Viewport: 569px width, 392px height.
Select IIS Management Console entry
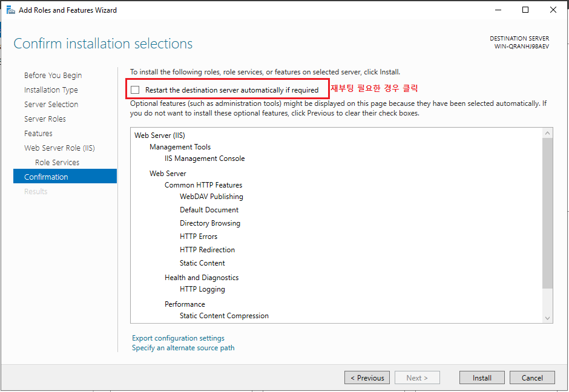[205, 158]
